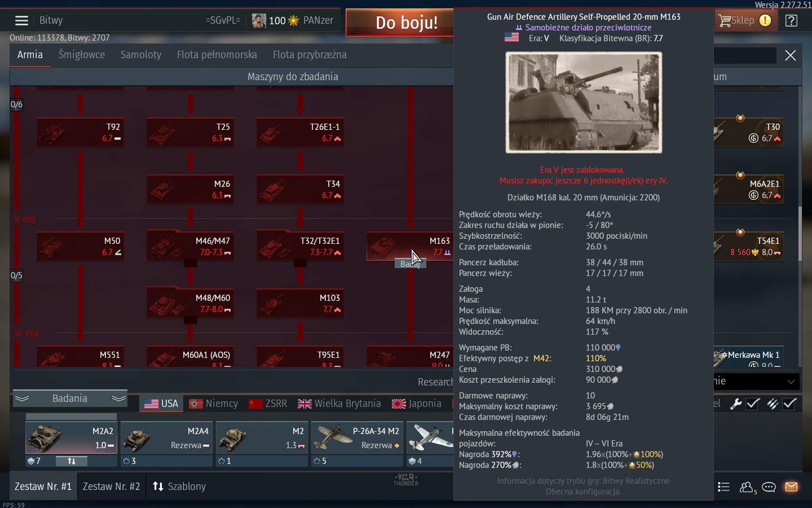Open Szablony presets
The image size is (812, 508).
pos(179,487)
